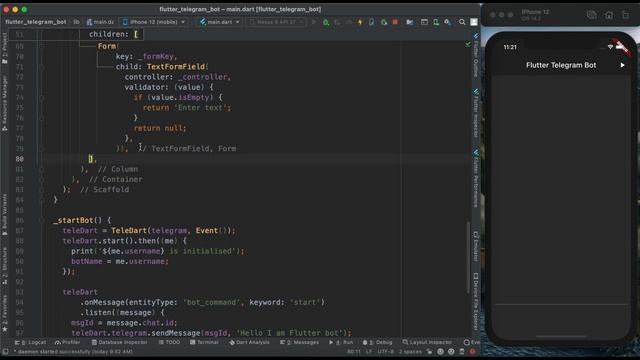Tap the text input field in simulator app

(x=561, y=297)
